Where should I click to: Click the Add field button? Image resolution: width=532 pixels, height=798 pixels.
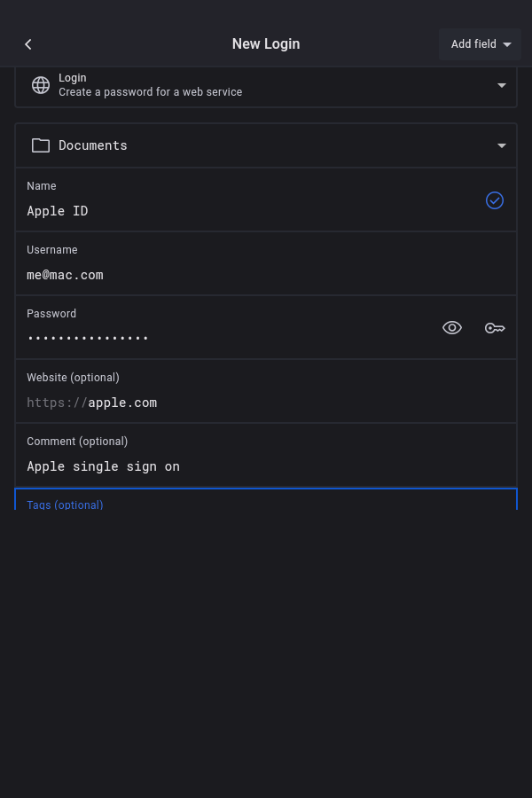[x=473, y=44]
